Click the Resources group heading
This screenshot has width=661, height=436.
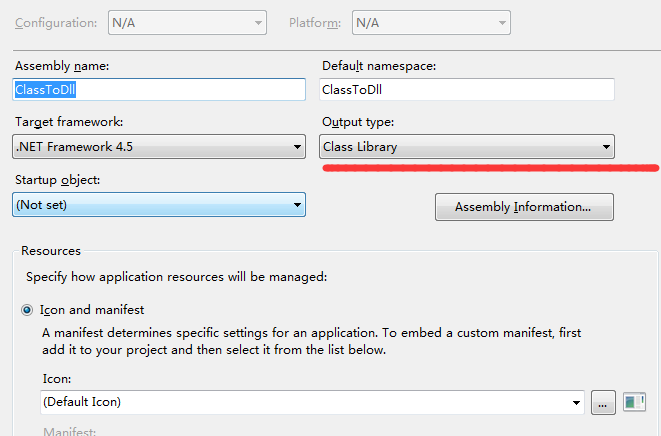[51, 251]
